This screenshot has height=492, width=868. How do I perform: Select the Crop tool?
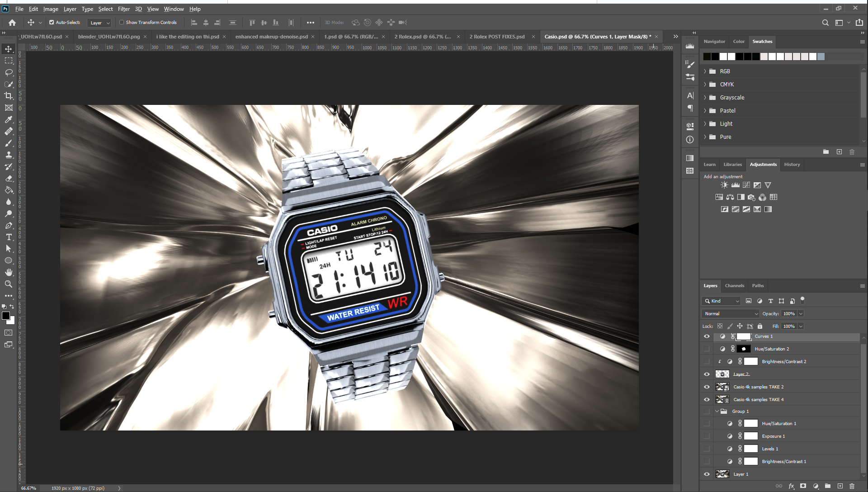pyautogui.click(x=9, y=96)
